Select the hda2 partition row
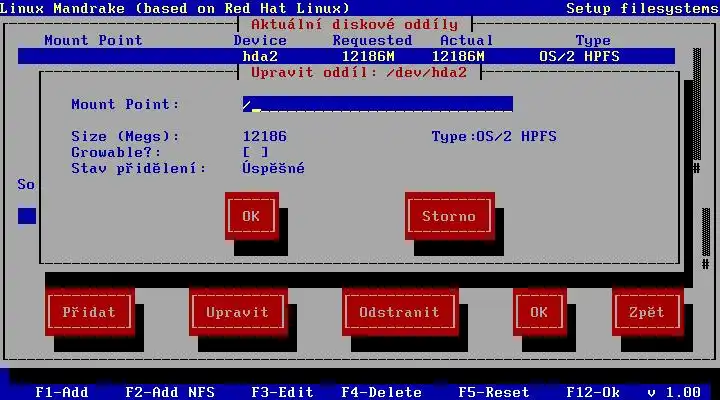The width and height of the screenshot is (720, 400). pyautogui.click(x=346, y=56)
